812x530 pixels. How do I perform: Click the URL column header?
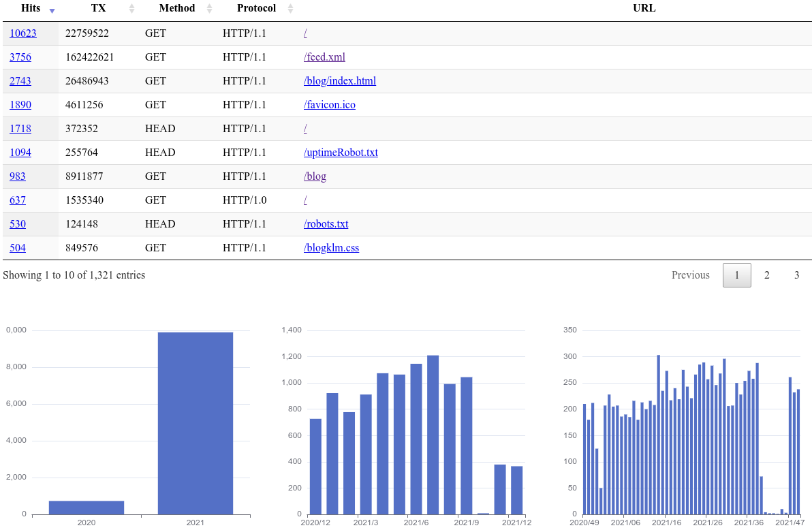644,9
